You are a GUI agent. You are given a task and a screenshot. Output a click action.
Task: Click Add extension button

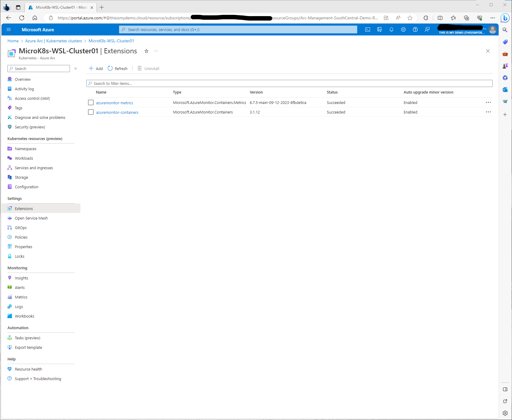tap(96, 69)
